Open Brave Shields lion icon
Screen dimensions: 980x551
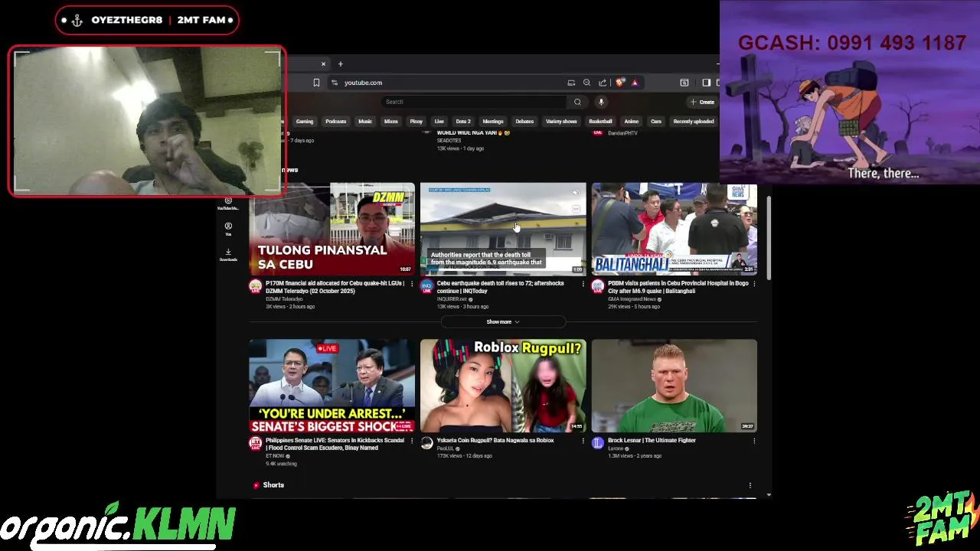click(620, 83)
